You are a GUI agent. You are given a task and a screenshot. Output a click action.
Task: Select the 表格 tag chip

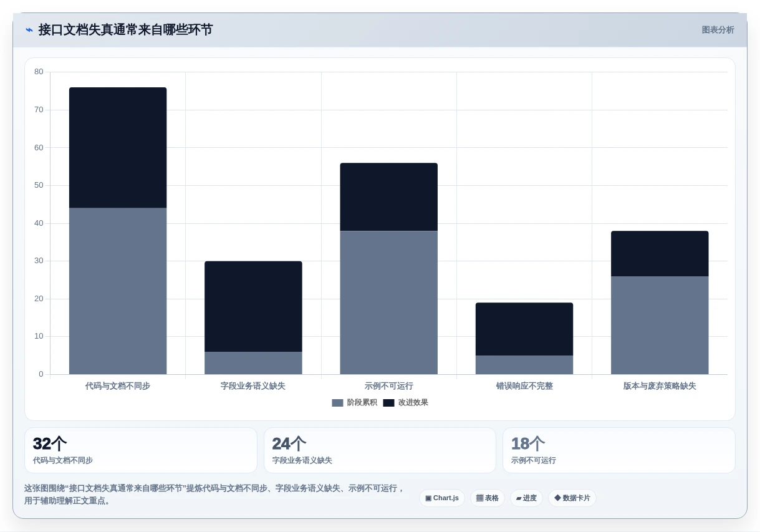click(487, 498)
